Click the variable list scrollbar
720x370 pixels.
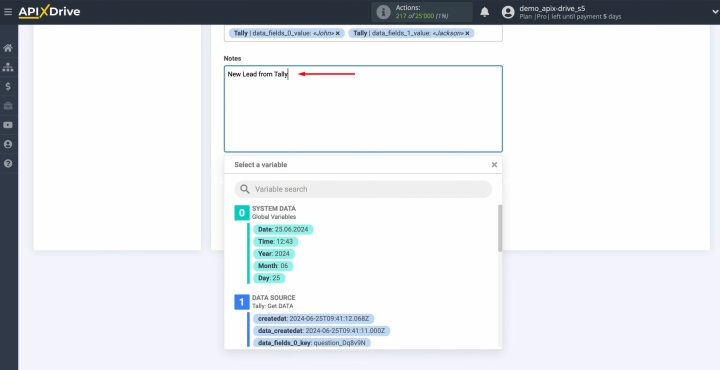pyautogui.click(x=500, y=228)
